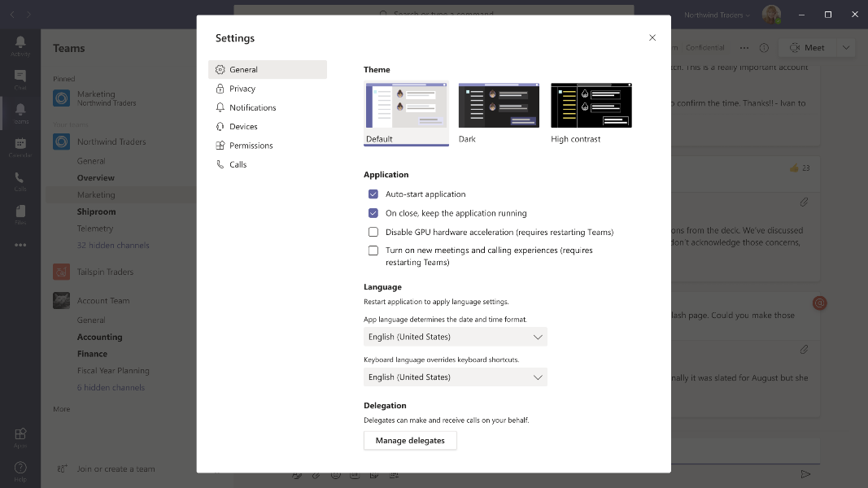This screenshot has width=868, height=488.
Task: Close the Settings dialog with X
Action: click(652, 37)
